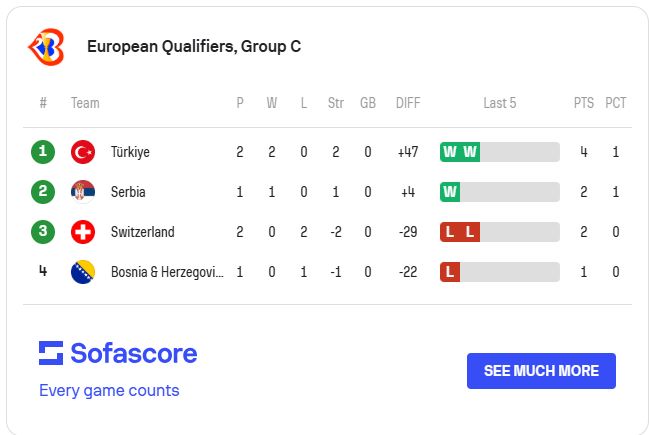The image size is (649, 435).
Task: Select the Switzerland team name
Action: (142, 232)
